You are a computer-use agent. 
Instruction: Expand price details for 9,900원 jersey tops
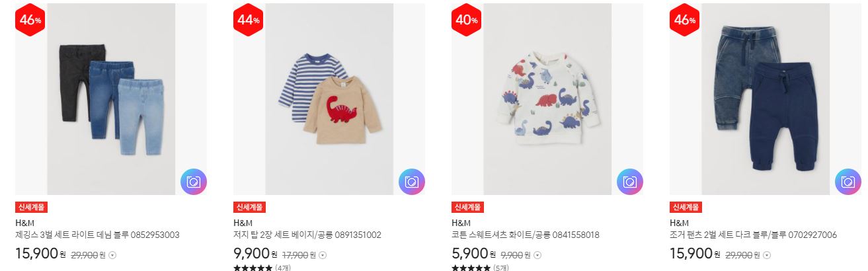point(323,254)
